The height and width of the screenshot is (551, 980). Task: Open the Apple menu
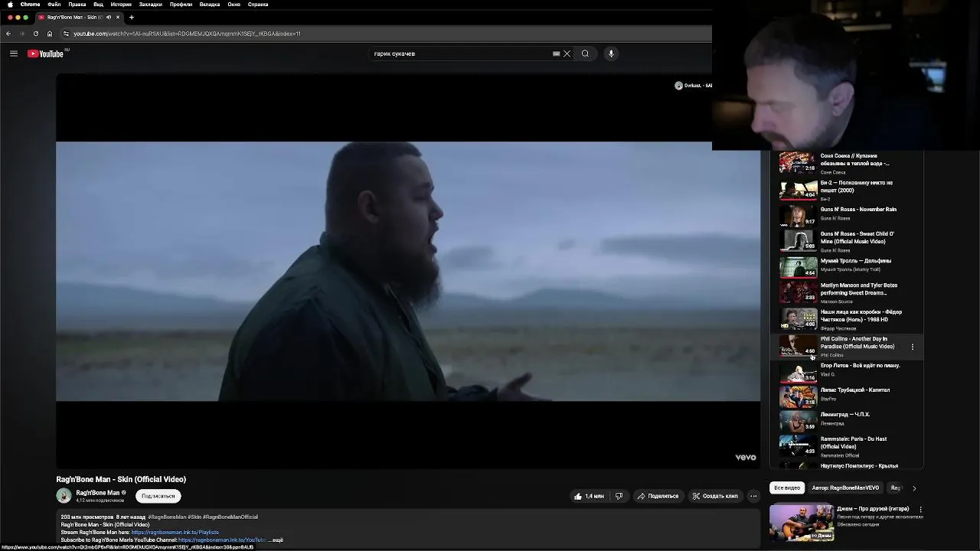pyautogui.click(x=10, y=4)
